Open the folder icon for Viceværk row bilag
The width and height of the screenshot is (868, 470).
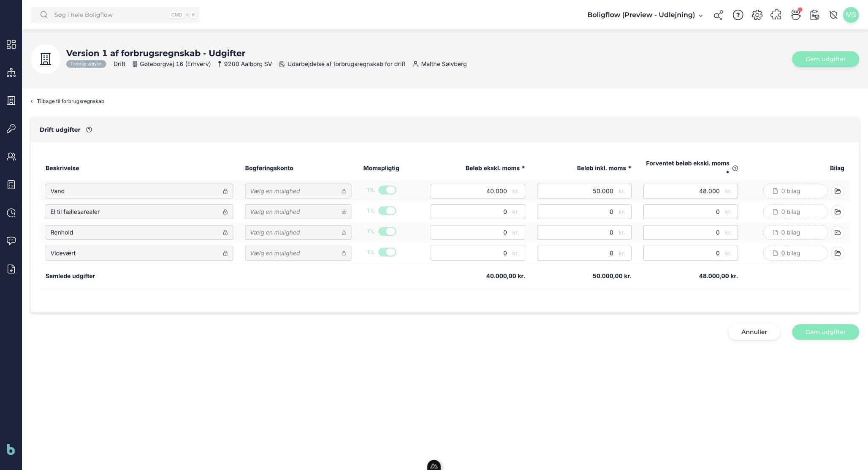click(x=838, y=253)
